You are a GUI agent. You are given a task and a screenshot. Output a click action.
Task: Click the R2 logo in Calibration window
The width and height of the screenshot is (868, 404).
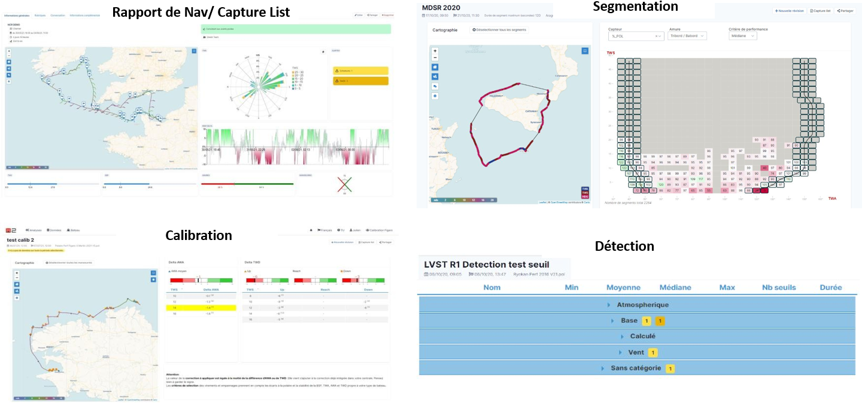(x=10, y=230)
